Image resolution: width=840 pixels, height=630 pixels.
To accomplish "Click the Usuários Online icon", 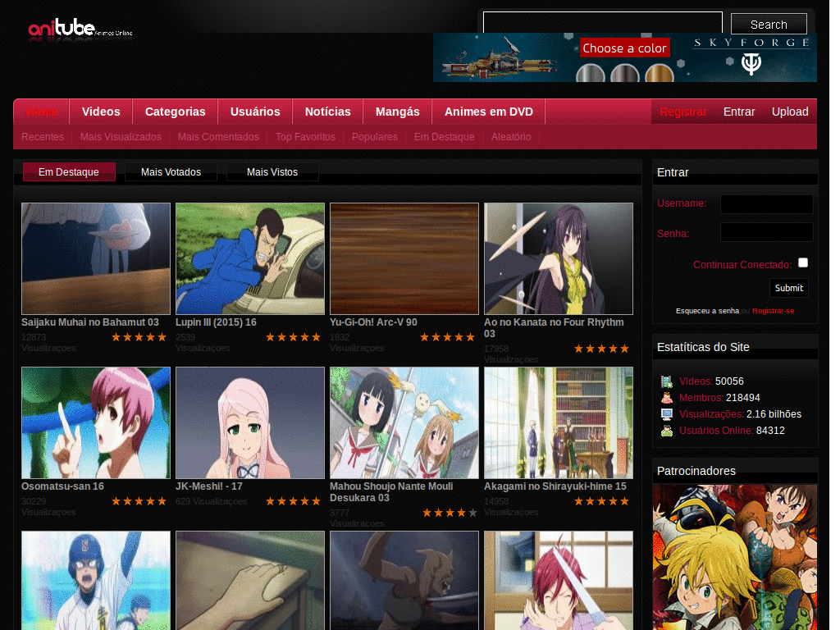I will (666, 431).
